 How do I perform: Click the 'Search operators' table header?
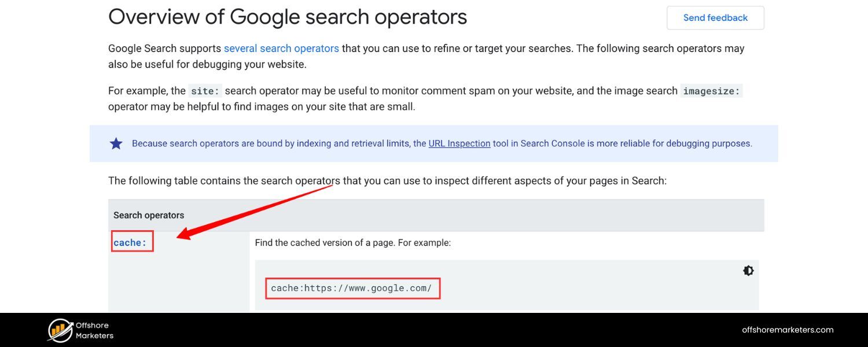[149, 215]
